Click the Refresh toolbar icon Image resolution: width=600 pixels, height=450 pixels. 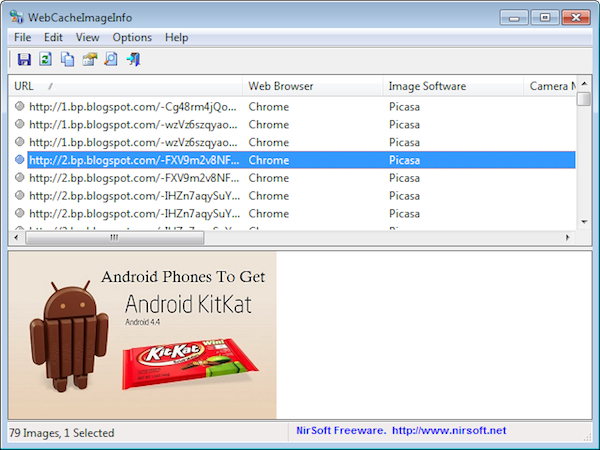click(46, 59)
